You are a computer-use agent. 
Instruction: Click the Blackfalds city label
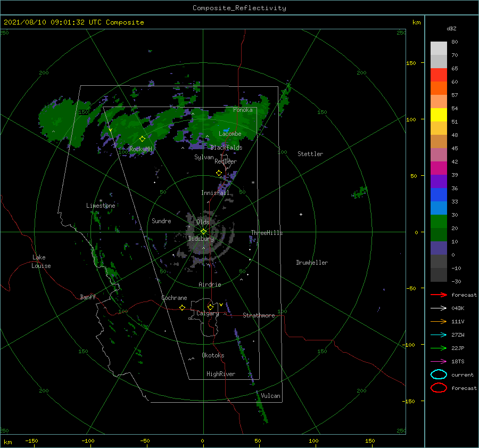226,148
